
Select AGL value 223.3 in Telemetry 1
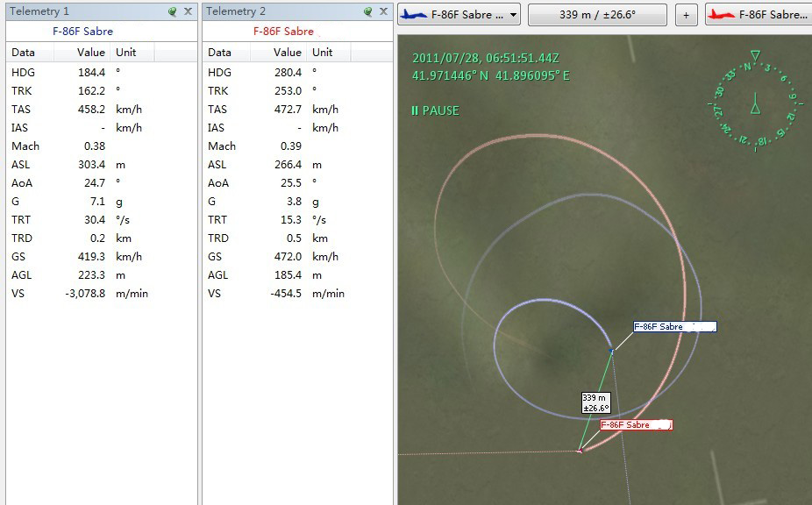92,275
